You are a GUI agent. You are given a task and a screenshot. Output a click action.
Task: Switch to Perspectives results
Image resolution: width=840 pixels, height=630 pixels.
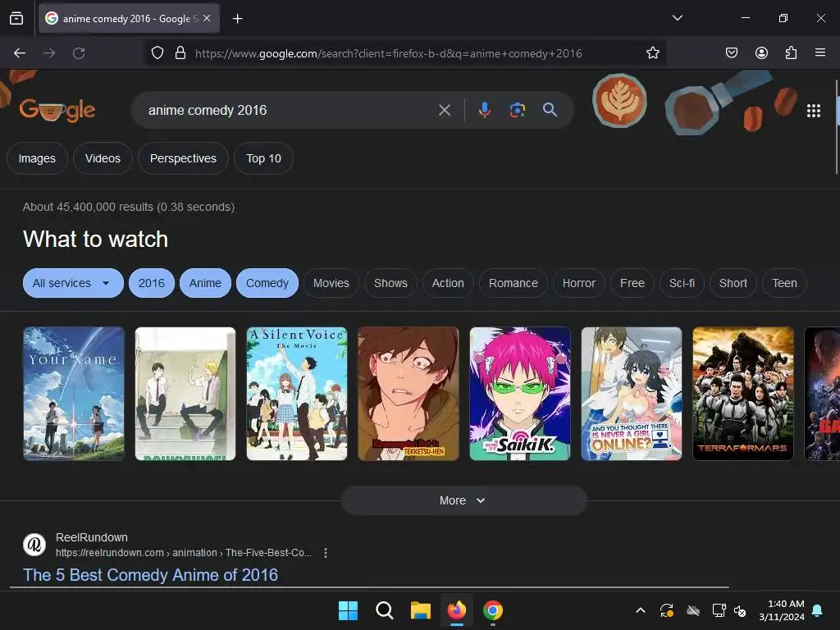point(183,158)
